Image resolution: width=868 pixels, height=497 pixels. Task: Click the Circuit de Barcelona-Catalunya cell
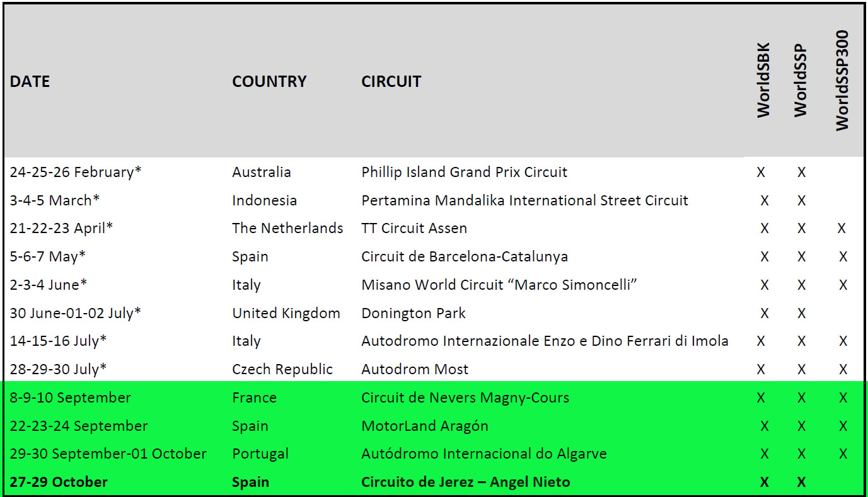tap(465, 256)
